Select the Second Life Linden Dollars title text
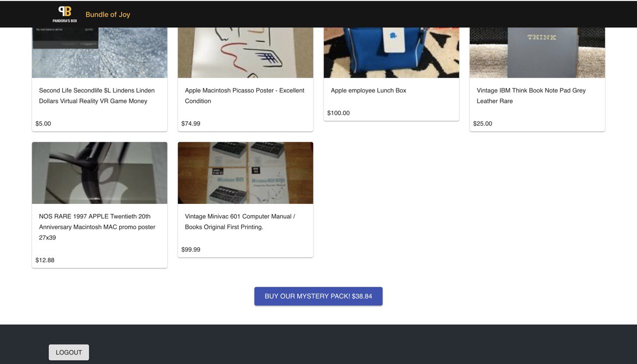The width and height of the screenshot is (637, 364). click(97, 95)
